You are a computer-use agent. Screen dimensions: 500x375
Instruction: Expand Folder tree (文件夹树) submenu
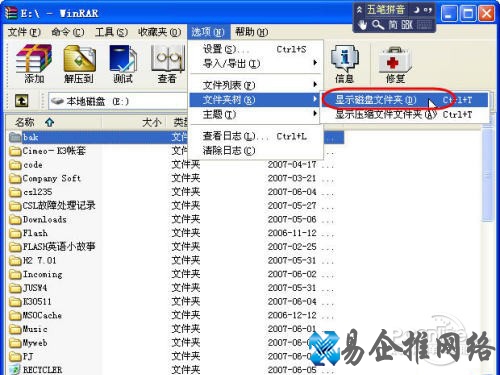pyautogui.click(x=255, y=100)
